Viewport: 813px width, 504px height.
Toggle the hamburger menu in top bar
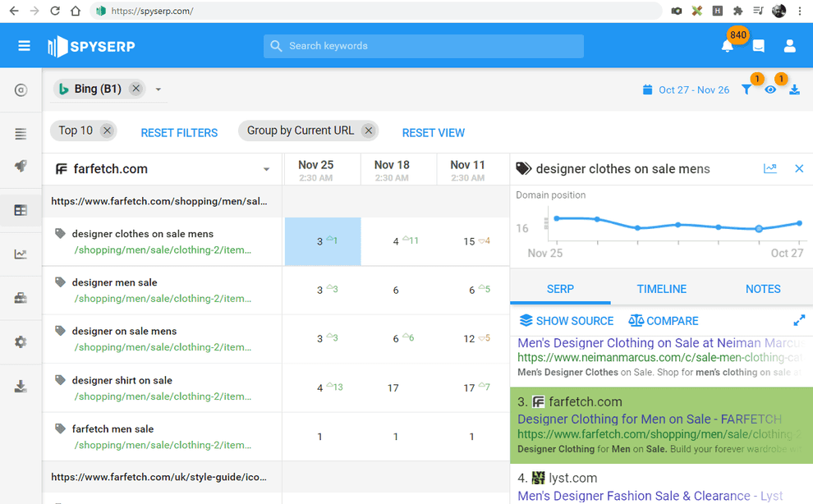tap(22, 45)
